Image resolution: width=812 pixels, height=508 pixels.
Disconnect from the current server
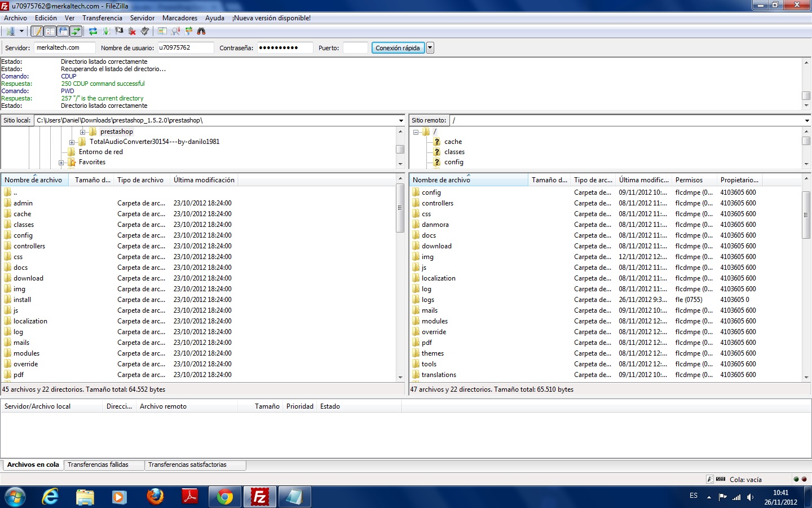(132, 32)
